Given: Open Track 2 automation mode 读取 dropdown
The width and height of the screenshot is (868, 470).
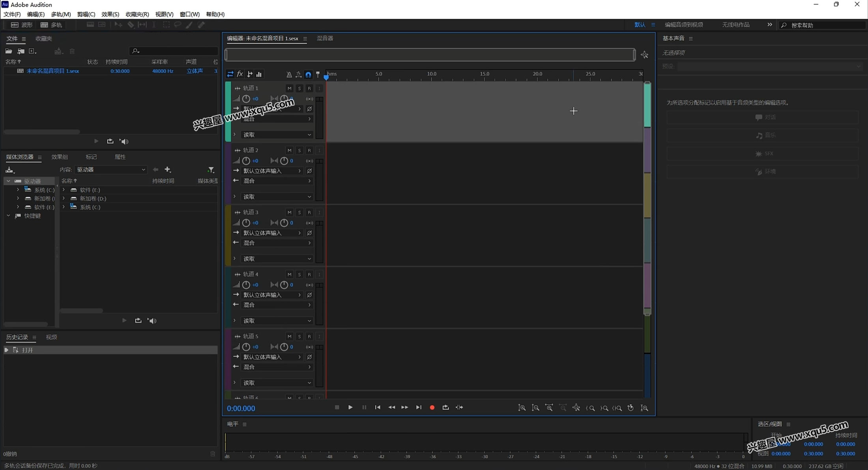Looking at the screenshot, I should click(277, 197).
